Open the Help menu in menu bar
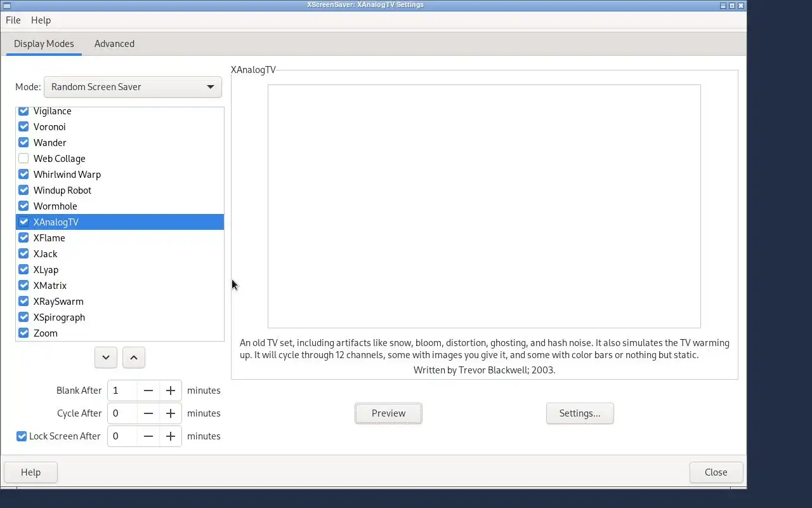The image size is (812, 508). [x=41, y=20]
